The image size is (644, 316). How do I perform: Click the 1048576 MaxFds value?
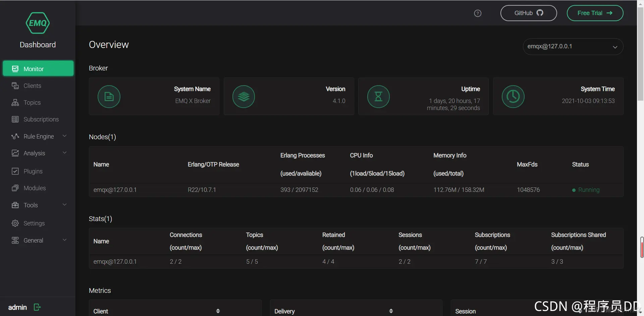(x=528, y=190)
